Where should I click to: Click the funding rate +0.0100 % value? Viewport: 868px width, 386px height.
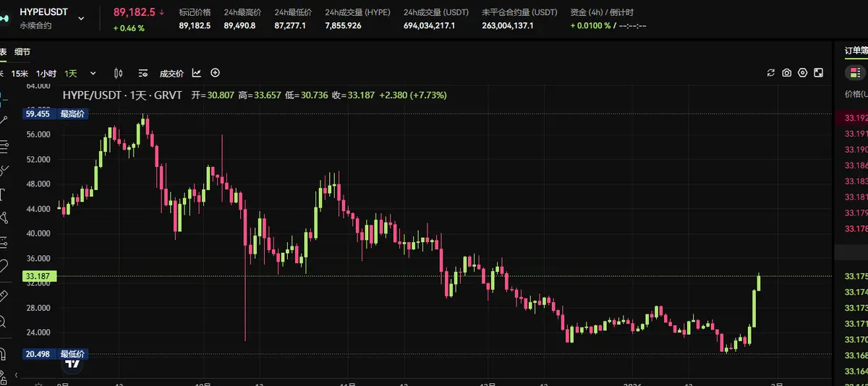pyautogui.click(x=590, y=26)
